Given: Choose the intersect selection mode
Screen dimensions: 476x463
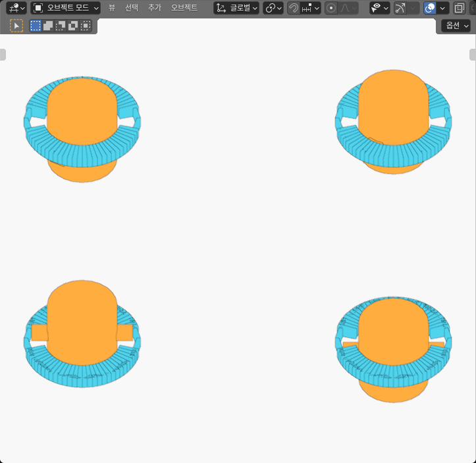Looking at the screenshot, I should [86, 26].
